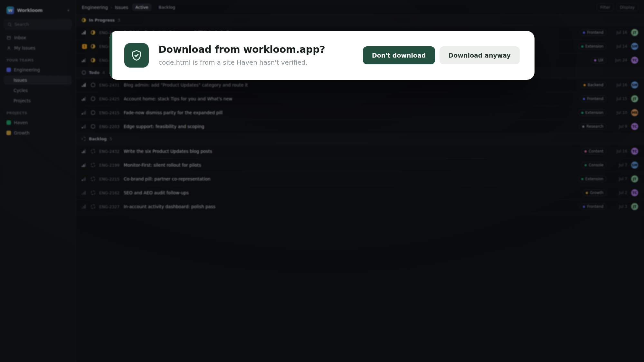This screenshot has height=362, width=644.
Task: Open the Haven project in sidebar
Action: (38, 123)
